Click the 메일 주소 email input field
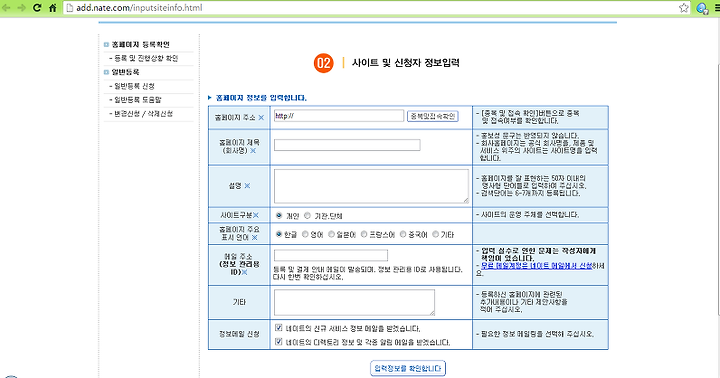Screen dimensions: 720x378 331,255
